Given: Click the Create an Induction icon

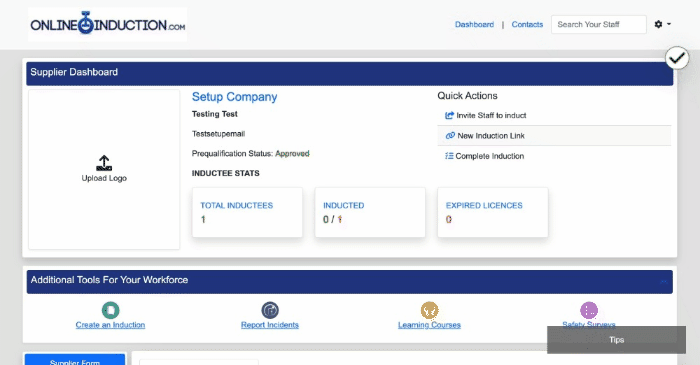Looking at the screenshot, I should coord(110,310).
